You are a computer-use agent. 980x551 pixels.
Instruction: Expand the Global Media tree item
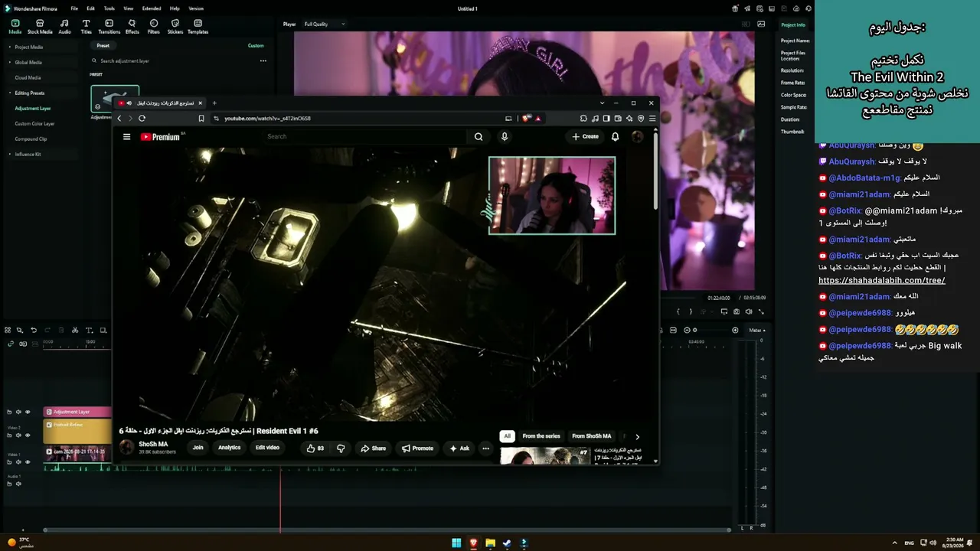(9, 62)
